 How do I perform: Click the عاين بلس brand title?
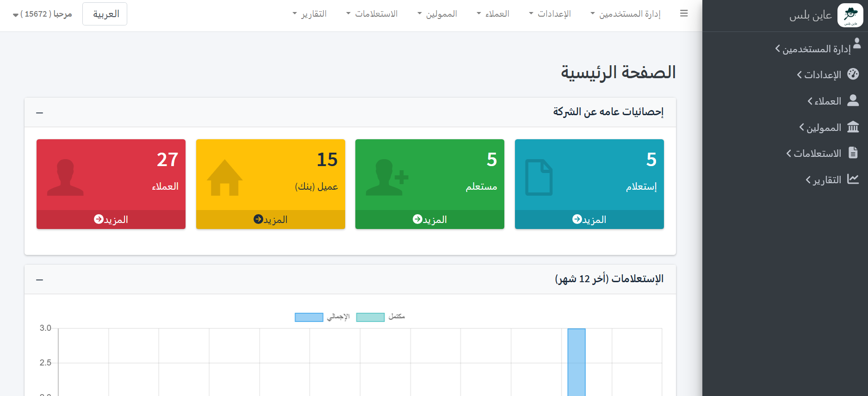(811, 15)
